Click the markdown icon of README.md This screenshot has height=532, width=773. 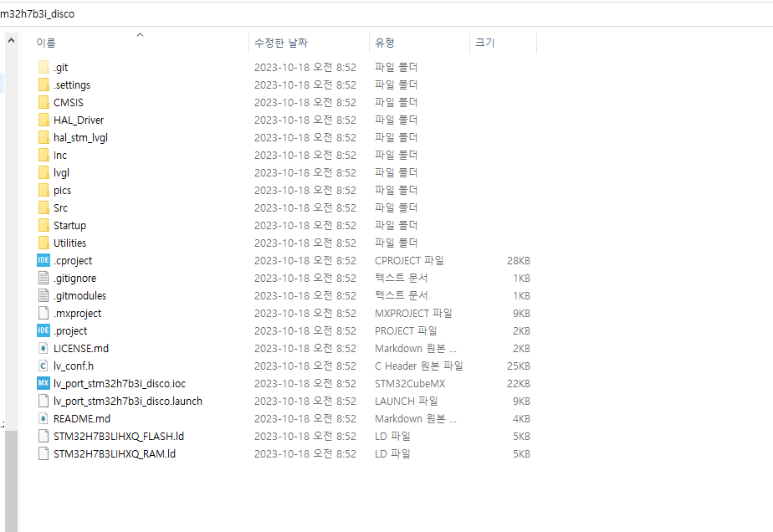[x=44, y=418]
